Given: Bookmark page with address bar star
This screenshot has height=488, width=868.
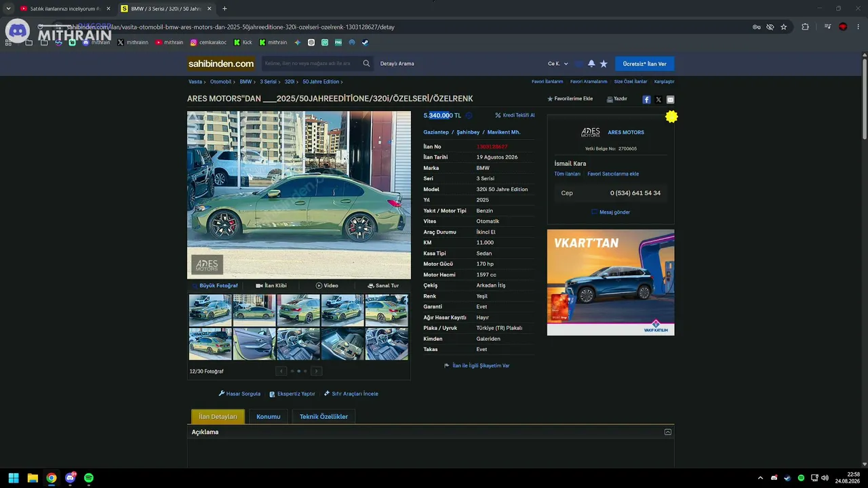Looking at the screenshot, I should 784,27.
